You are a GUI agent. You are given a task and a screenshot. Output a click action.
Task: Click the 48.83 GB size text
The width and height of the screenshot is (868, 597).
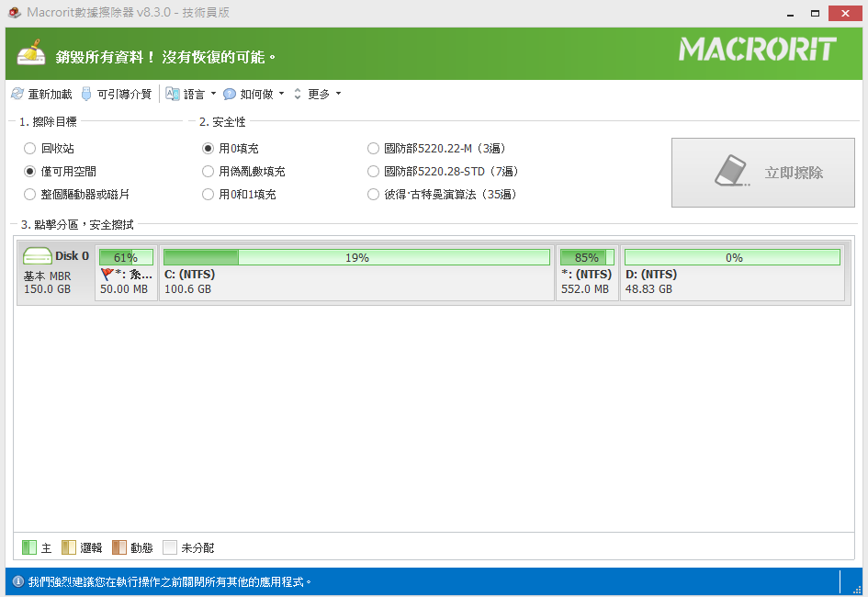point(648,288)
